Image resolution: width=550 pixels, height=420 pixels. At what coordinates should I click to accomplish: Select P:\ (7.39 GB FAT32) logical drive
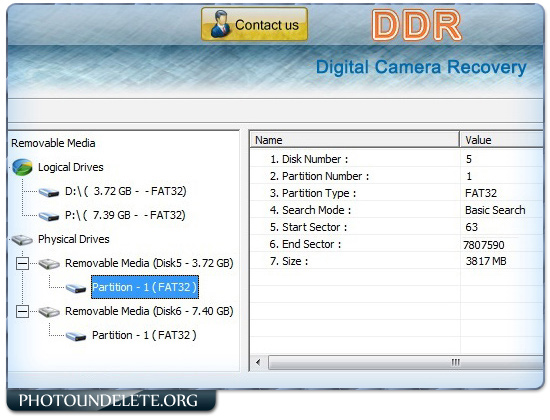(125, 215)
